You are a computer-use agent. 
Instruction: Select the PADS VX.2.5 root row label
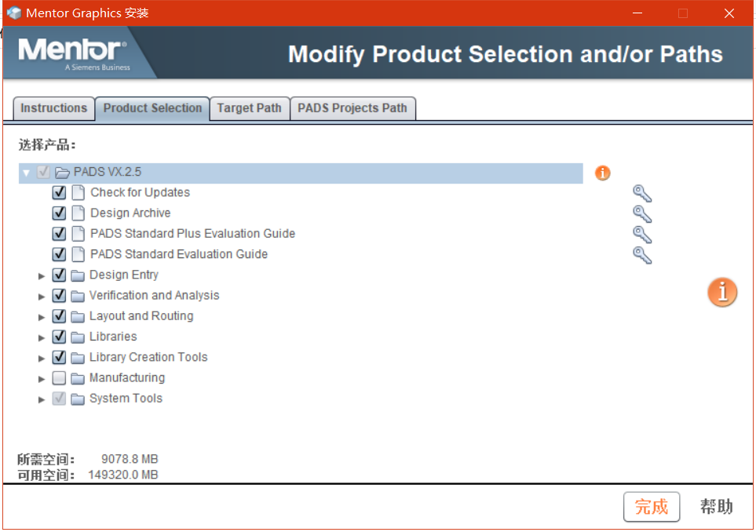coord(108,172)
